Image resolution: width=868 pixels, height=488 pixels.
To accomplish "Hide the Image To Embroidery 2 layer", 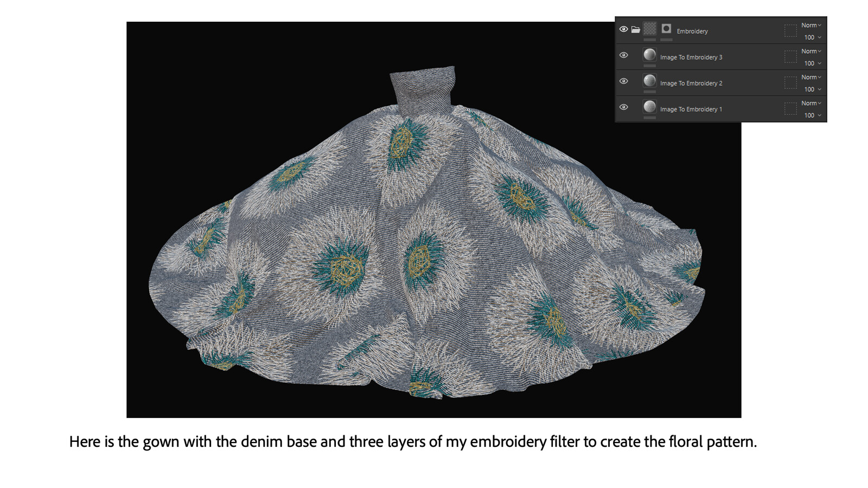I will coord(623,81).
